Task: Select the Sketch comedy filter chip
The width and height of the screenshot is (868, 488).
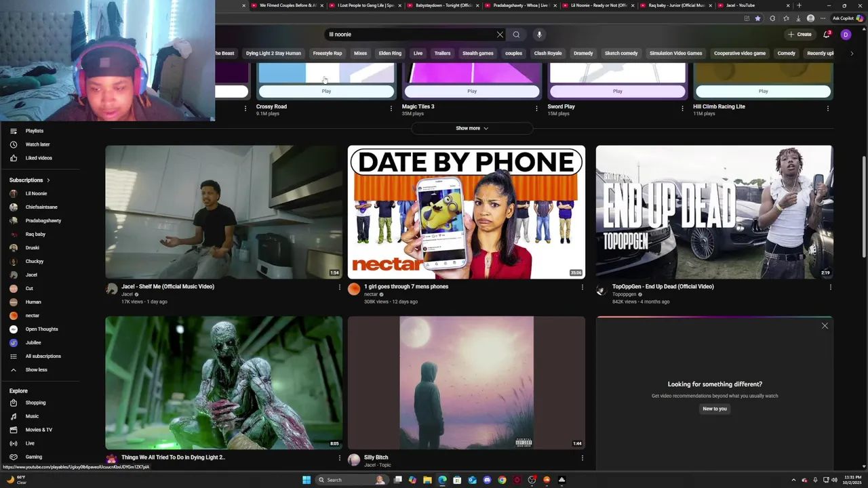Action: click(x=621, y=54)
